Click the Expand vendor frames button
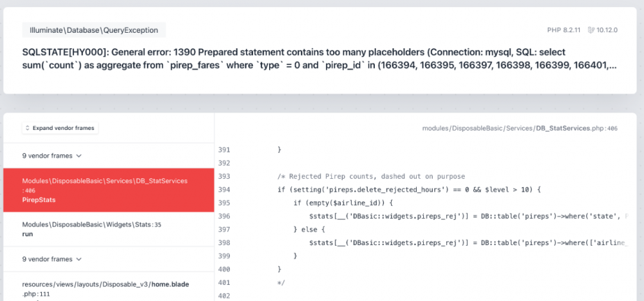The image size is (644, 301). point(60,128)
